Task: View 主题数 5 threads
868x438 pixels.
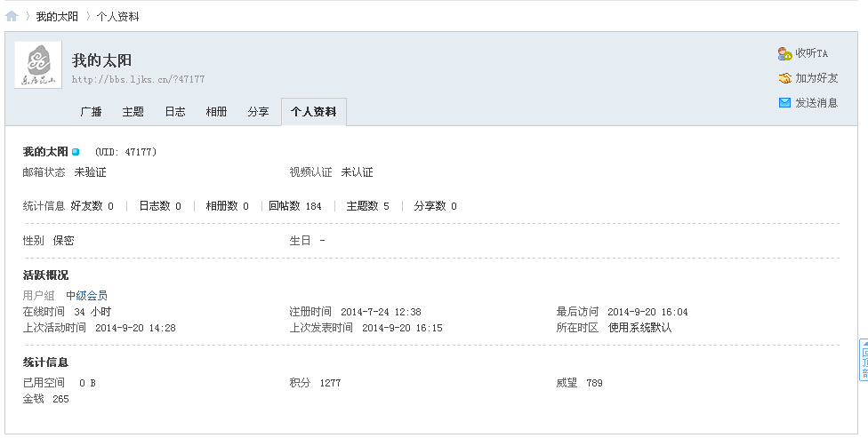Action: coord(367,206)
